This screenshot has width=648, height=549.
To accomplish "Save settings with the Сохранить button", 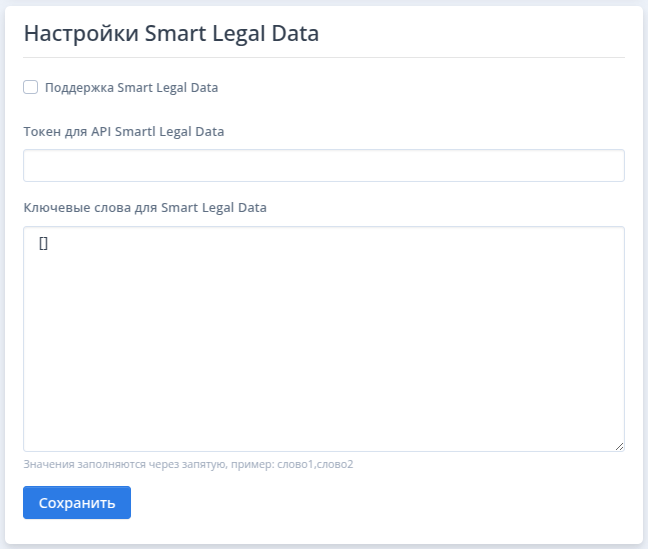I will [x=77, y=502].
